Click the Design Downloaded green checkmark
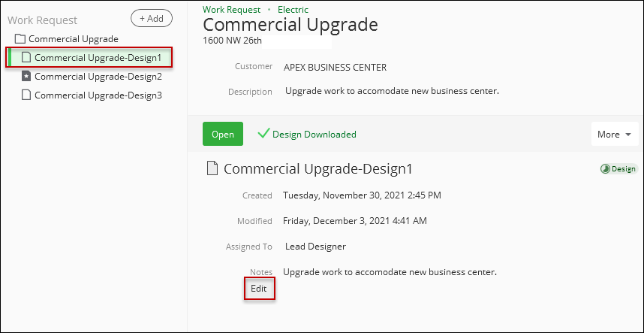The image size is (644, 333). click(x=263, y=133)
